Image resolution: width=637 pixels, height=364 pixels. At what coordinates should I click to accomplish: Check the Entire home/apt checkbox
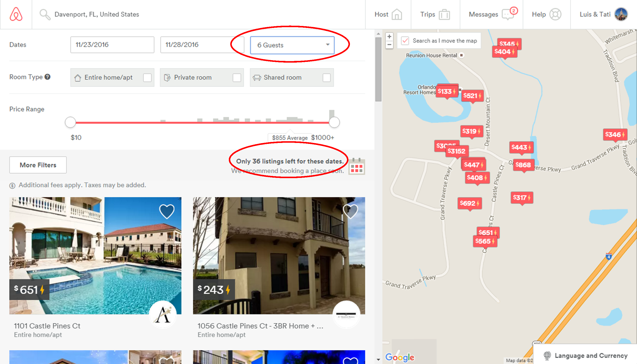[x=147, y=77]
